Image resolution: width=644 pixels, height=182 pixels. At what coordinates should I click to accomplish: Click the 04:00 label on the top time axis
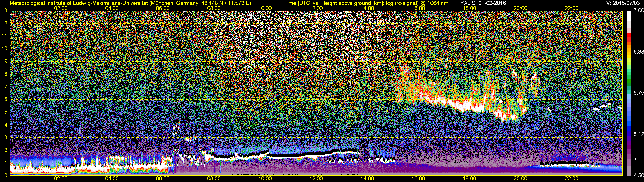coord(112,8)
